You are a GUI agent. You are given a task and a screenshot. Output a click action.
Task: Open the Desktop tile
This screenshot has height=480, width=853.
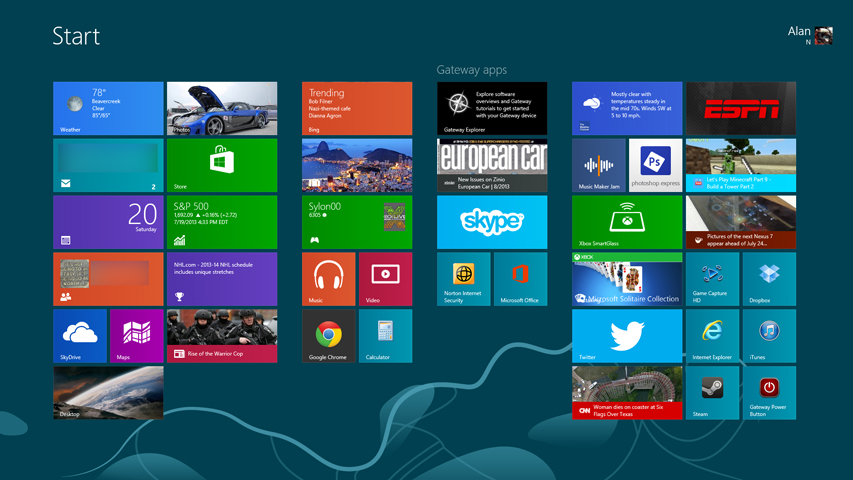[x=108, y=393]
